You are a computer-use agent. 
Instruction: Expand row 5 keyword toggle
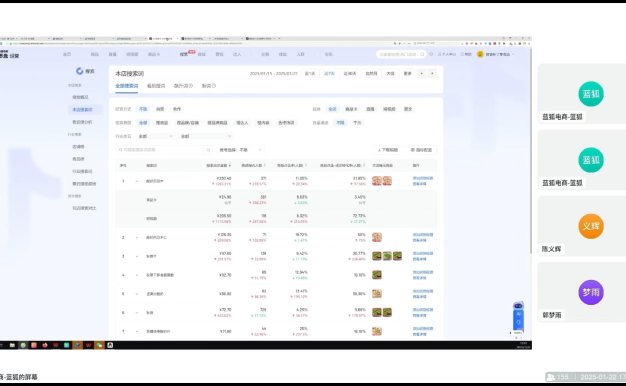pos(137,294)
